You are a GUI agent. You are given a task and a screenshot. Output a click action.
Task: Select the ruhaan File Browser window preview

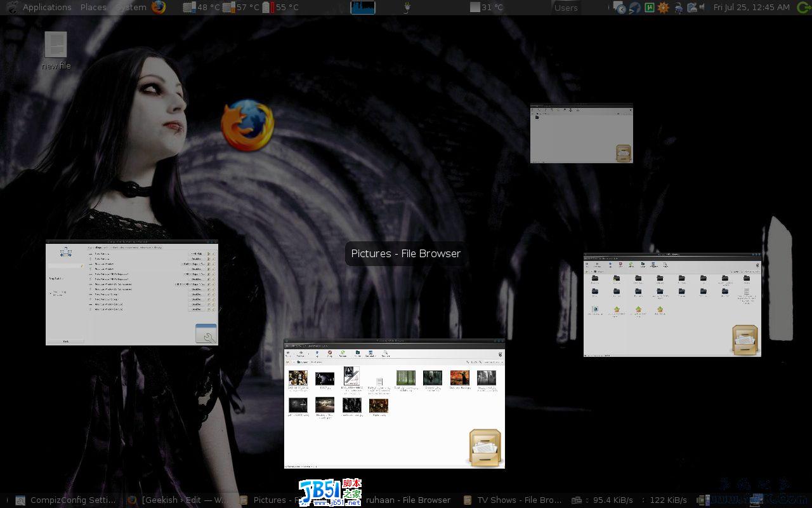coord(672,305)
